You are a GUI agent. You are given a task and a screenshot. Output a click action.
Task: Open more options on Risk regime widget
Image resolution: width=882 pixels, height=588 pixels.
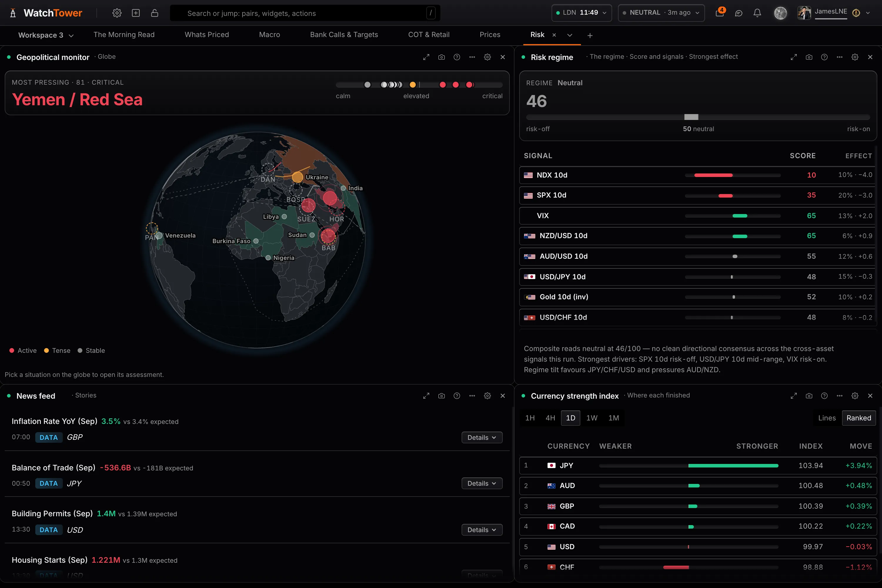click(x=839, y=57)
